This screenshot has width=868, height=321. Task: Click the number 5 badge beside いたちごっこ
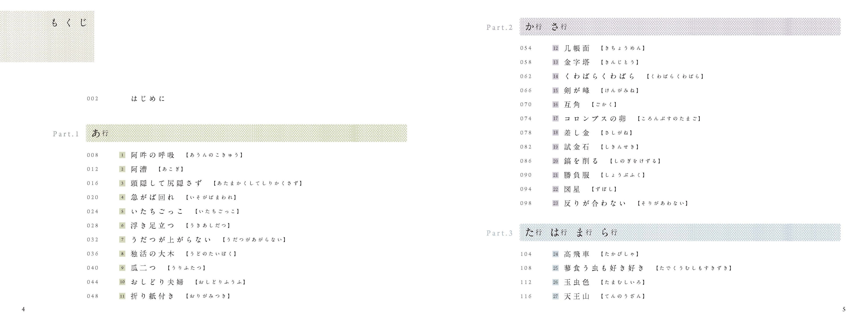click(x=122, y=212)
